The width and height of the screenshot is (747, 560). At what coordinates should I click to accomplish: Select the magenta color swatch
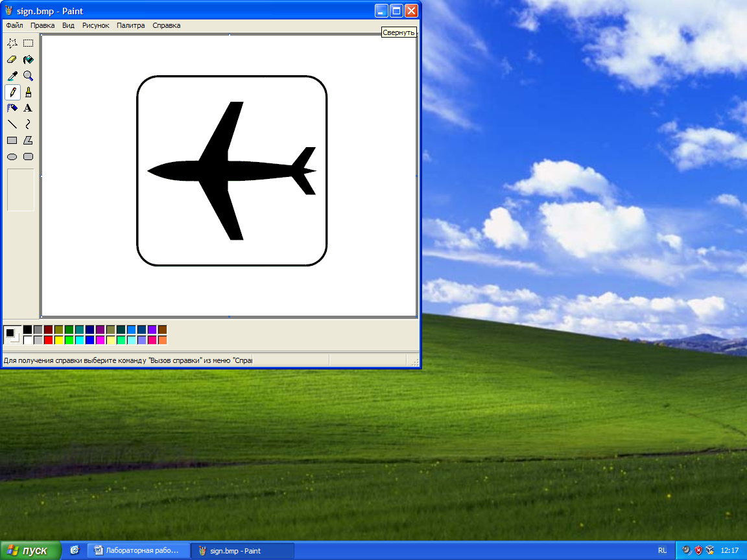(x=100, y=340)
